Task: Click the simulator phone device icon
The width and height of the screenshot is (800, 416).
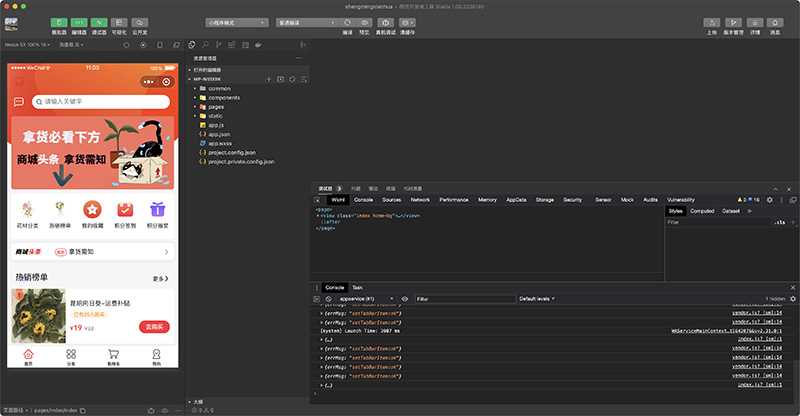Action: pos(160,45)
